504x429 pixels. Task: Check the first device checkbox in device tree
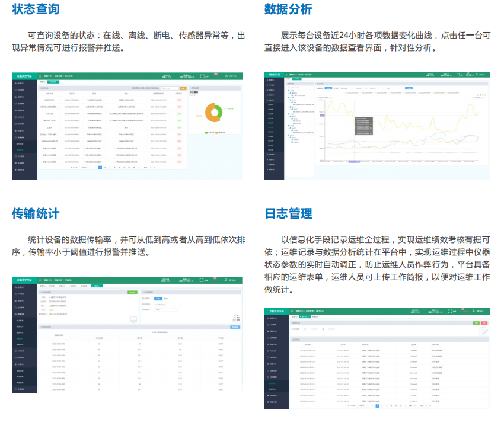coord(291,94)
